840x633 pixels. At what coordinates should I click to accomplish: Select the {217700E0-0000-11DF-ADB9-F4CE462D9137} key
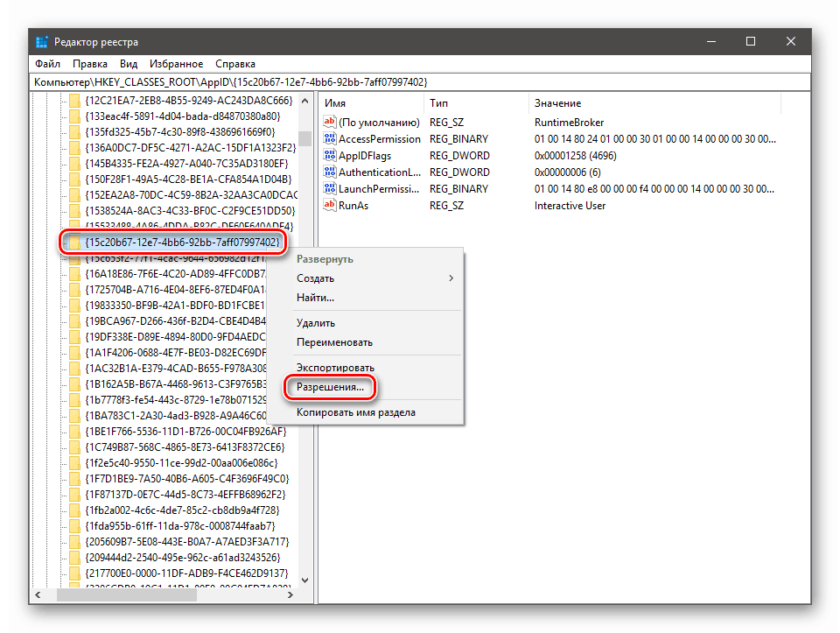point(186,573)
